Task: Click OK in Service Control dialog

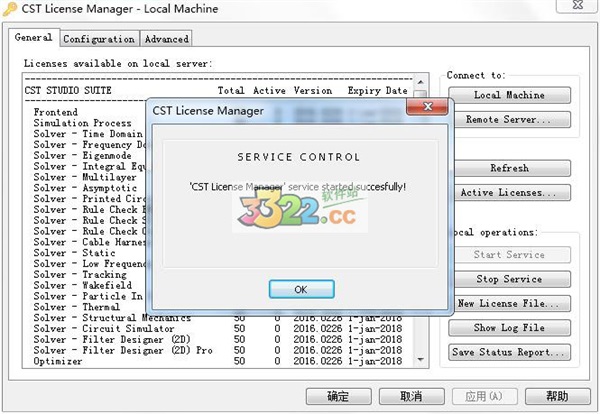Action: pos(301,289)
